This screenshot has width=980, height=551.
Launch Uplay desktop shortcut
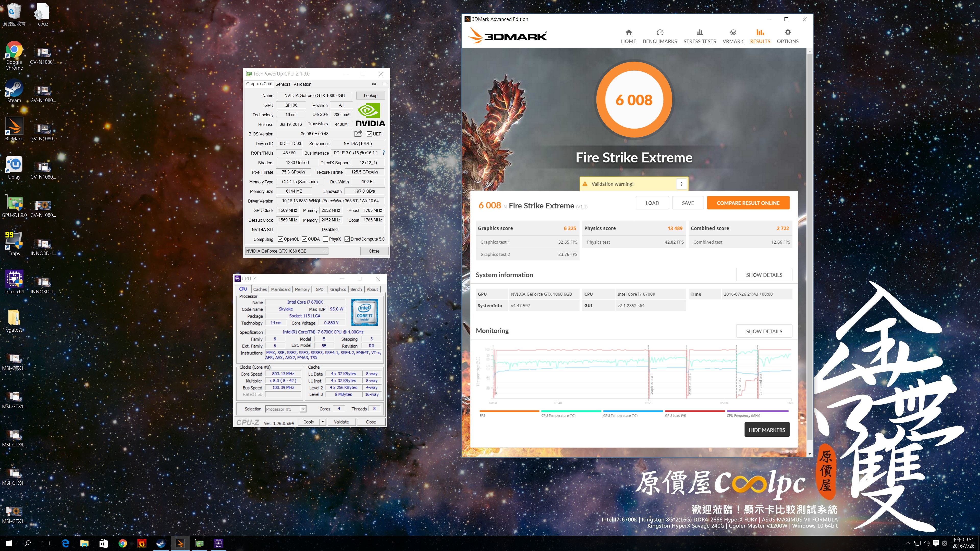tap(14, 167)
